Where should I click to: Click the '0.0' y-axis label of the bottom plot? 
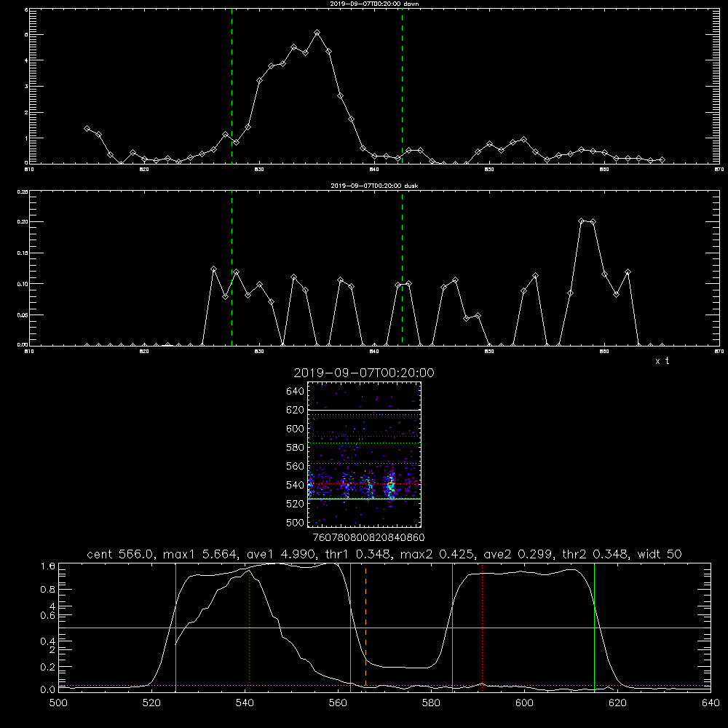(48, 690)
